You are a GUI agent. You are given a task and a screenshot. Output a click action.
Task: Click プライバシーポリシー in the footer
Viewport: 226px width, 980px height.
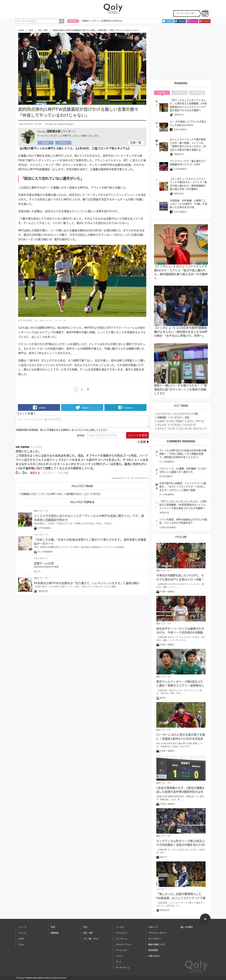[158, 933]
